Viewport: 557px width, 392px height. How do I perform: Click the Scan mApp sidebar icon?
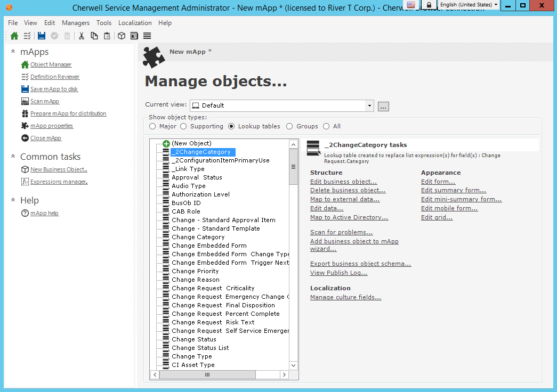25,101
